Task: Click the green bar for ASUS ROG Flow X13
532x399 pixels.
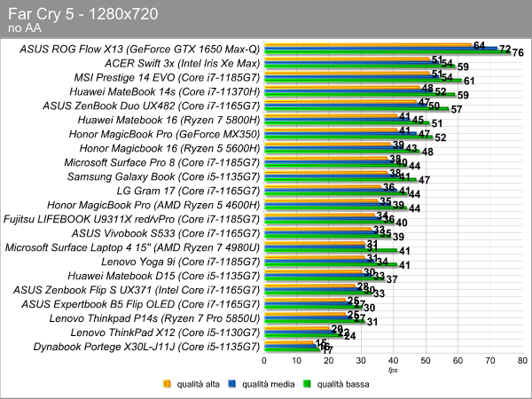Action: click(x=387, y=52)
